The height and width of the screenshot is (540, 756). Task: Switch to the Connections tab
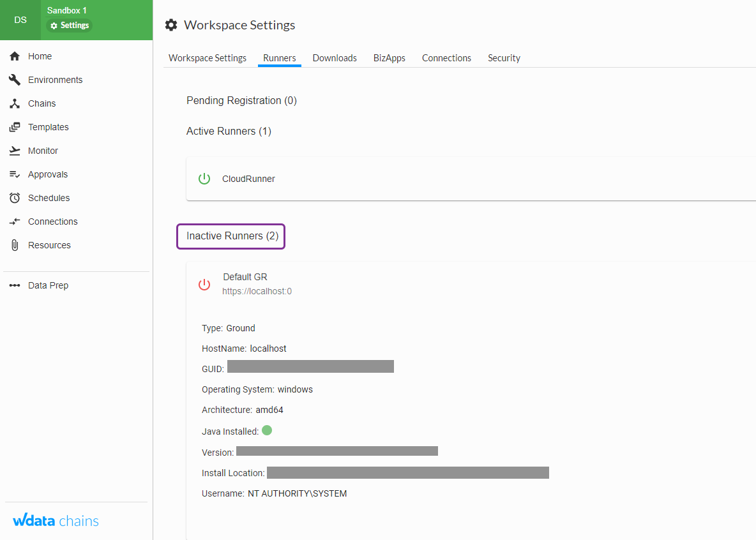click(446, 58)
